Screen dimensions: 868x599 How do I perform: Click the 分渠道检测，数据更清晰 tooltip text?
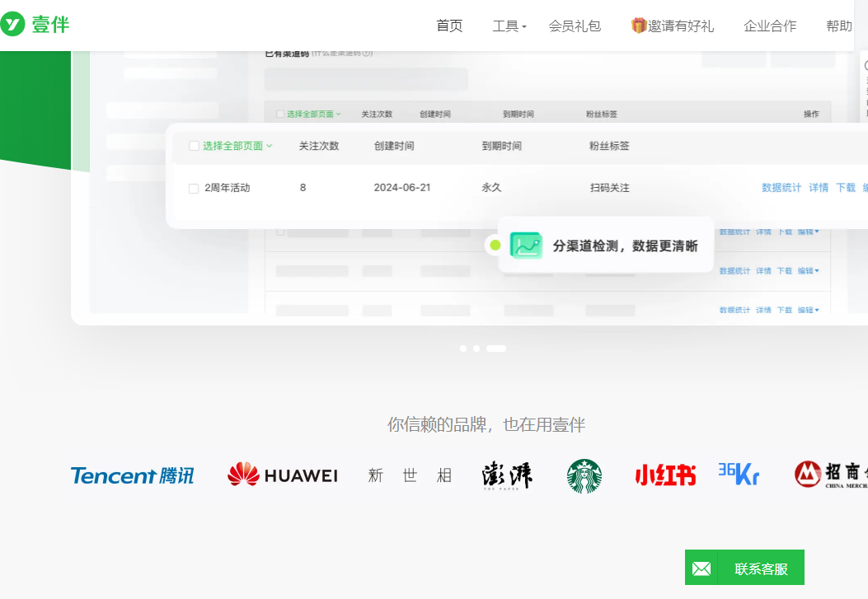pyautogui.click(x=626, y=246)
